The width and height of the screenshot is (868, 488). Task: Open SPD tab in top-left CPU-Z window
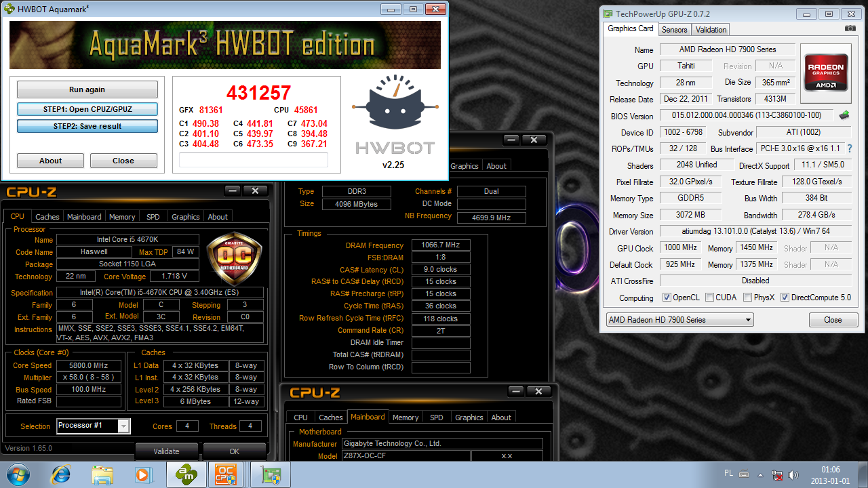(153, 217)
